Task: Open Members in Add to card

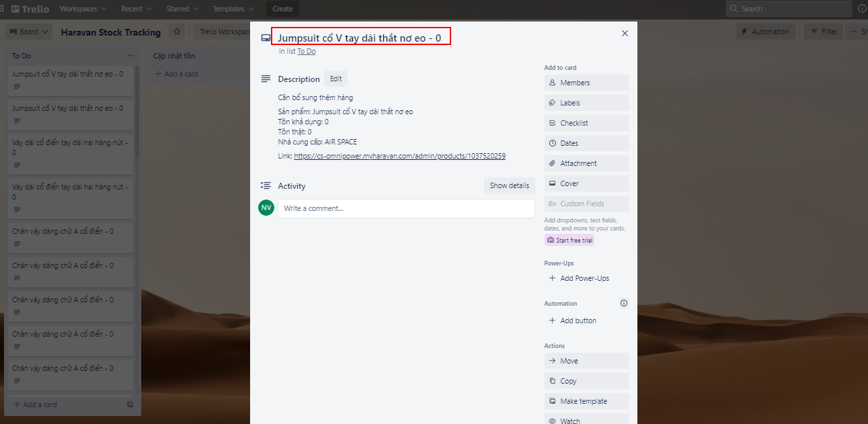Action: [586, 83]
